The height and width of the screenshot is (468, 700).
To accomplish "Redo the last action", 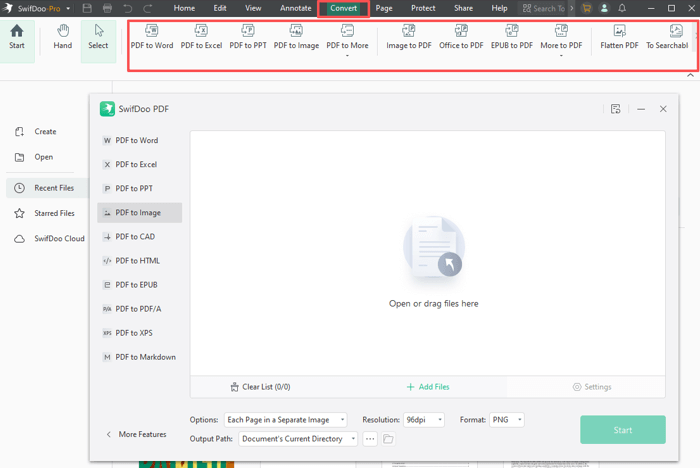I will coord(148,8).
